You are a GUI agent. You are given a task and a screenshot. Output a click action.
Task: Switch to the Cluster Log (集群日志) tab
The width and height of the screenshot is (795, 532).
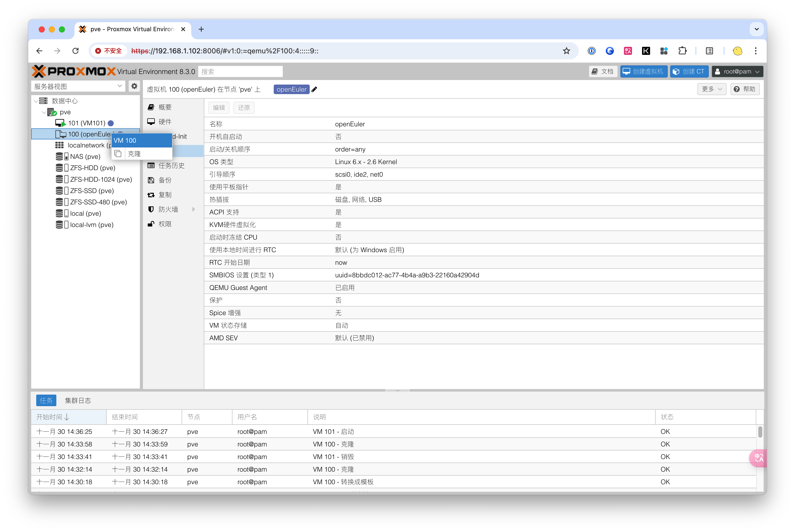pos(78,401)
